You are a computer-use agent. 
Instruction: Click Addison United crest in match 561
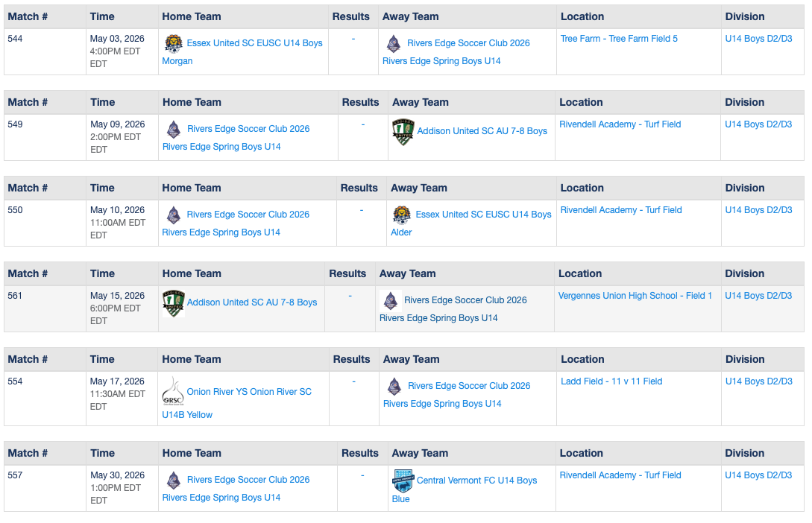point(173,303)
